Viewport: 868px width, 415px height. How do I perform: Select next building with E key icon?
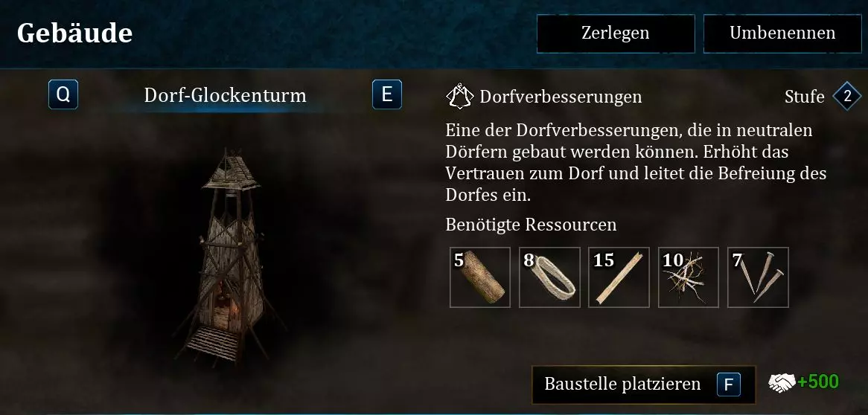(x=387, y=94)
